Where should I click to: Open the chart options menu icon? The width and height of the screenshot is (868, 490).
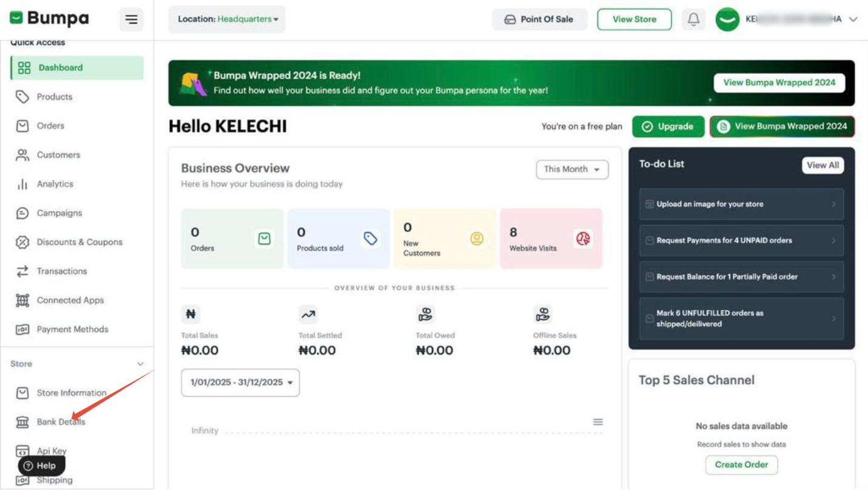598,422
